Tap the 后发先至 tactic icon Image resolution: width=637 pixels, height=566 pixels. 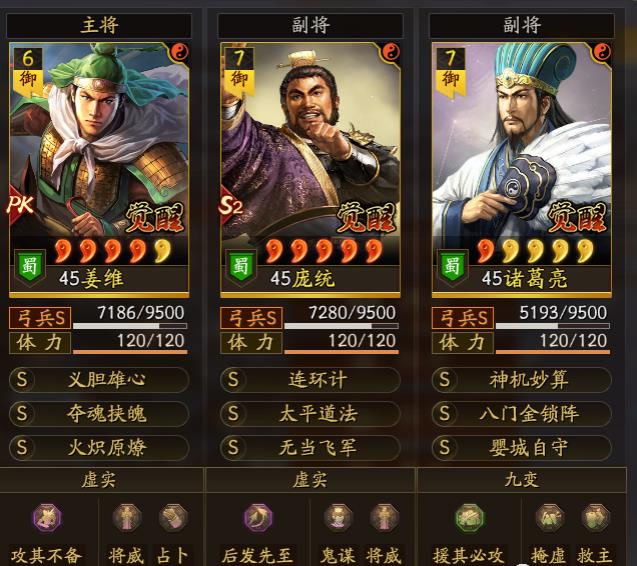coord(258,518)
